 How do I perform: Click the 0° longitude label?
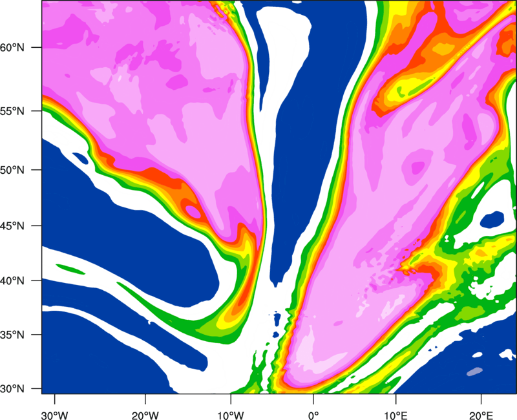point(313,415)
